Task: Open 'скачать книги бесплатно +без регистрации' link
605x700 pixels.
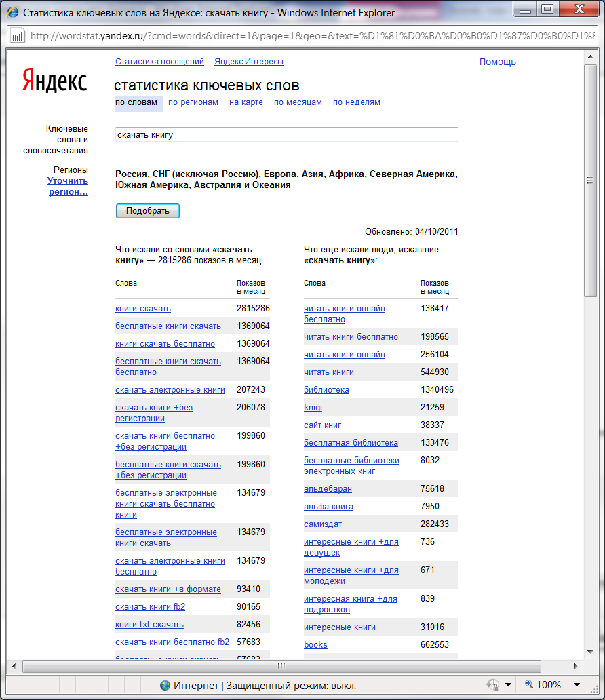Action: (x=165, y=442)
